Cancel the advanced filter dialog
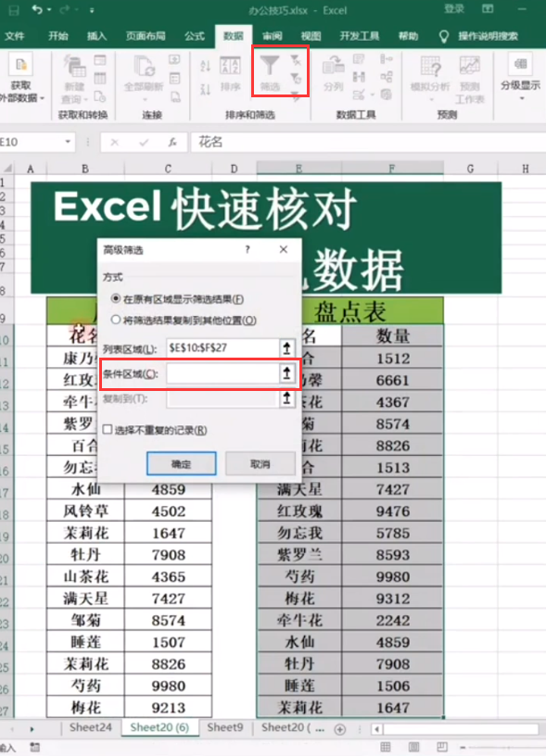The height and width of the screenshot is (756, 546). point(260,464)
